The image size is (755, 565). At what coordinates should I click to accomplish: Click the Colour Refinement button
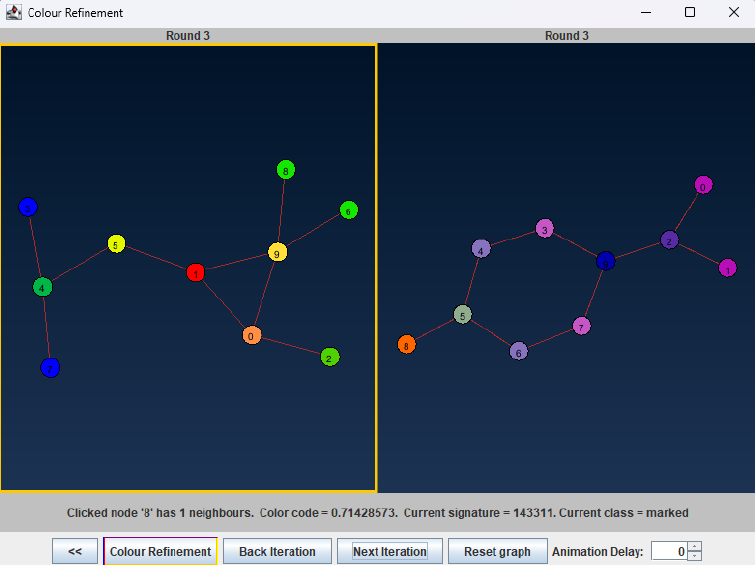coord(160,551)
